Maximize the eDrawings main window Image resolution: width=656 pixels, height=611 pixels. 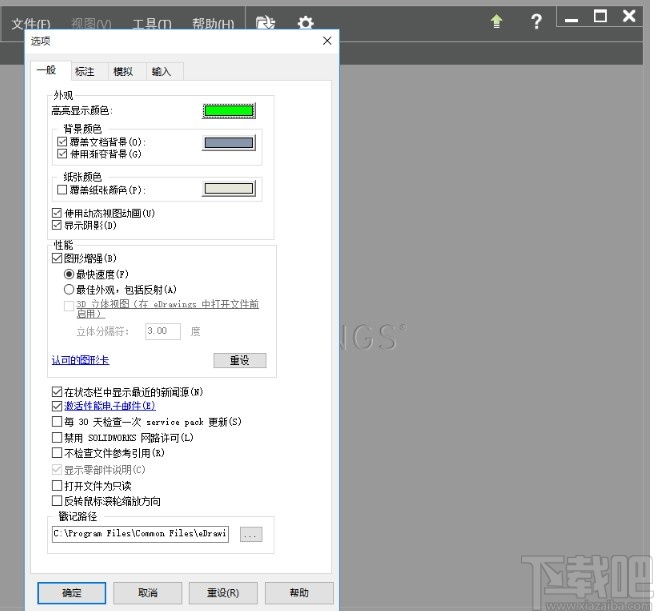tap(600, 16)
